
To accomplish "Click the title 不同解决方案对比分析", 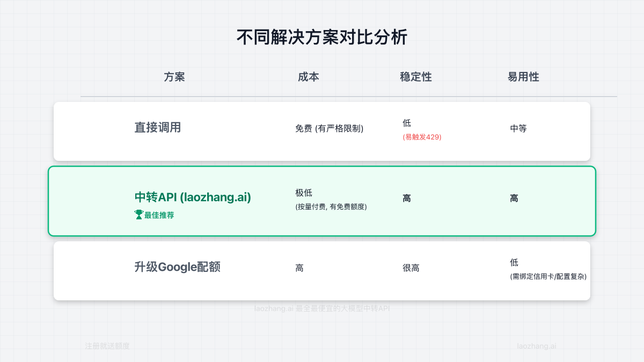I will tap(322, 38).
